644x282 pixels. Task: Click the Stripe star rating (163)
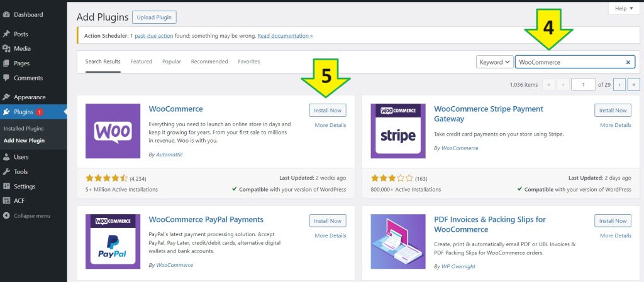[392, 178]
